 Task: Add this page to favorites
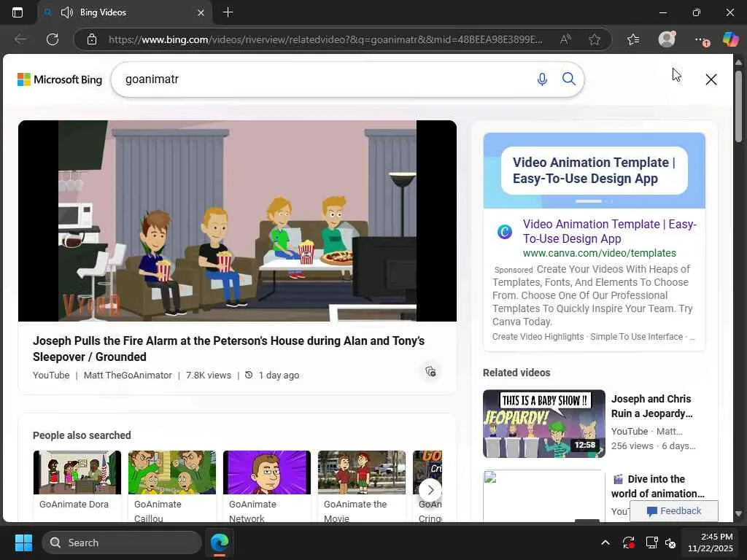tap(594, 39)
